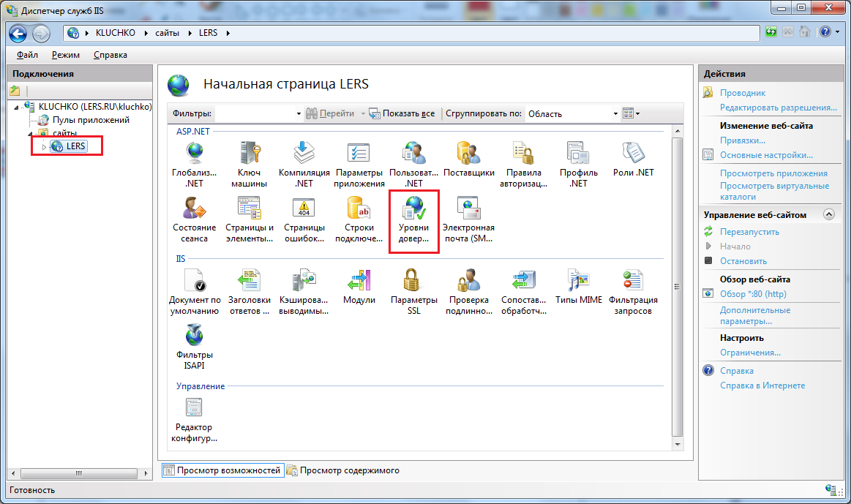
Task: Open Параметры приложения feature
Action: click(x=359, y=165)
